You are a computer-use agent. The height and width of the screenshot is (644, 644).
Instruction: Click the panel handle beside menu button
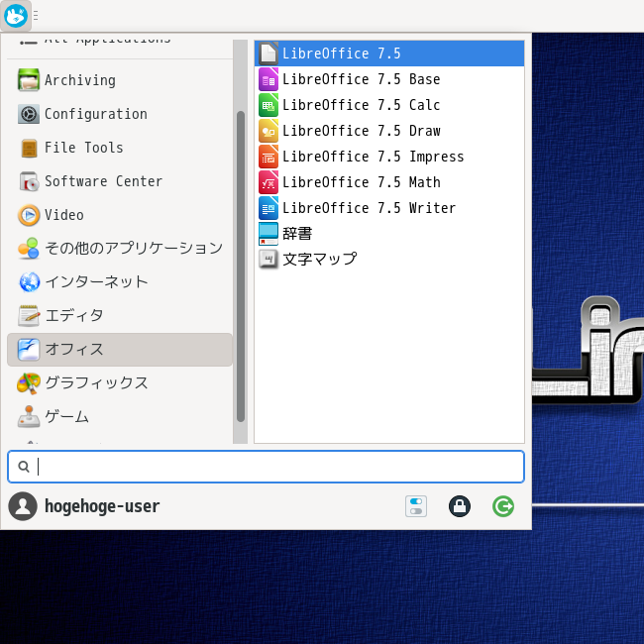(36, 16)
